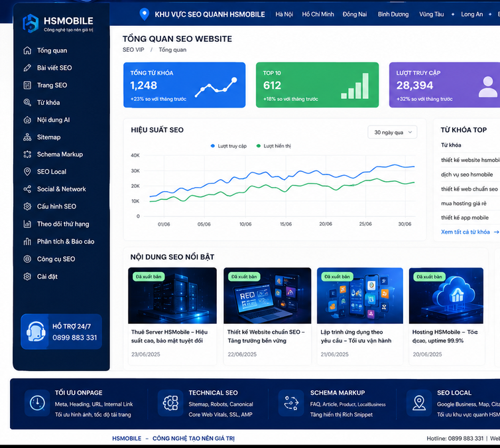Screen dimensions: 500x448
Task: Click the gear icon beside Cài đặt
Action: 27,276
